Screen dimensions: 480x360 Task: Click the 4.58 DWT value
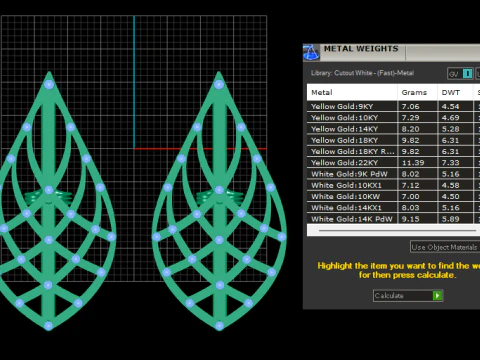[x=450, y=185]
